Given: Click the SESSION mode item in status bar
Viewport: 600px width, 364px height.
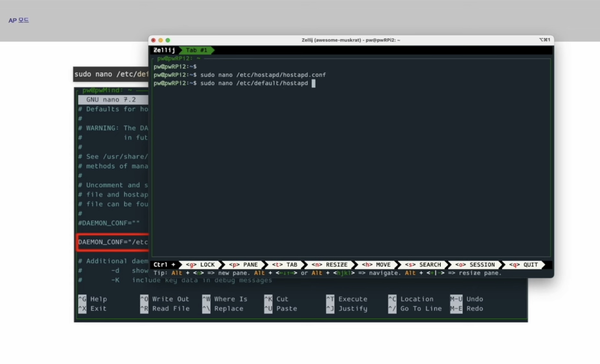Looking at the screenshot, I should (x=475, y=265).
